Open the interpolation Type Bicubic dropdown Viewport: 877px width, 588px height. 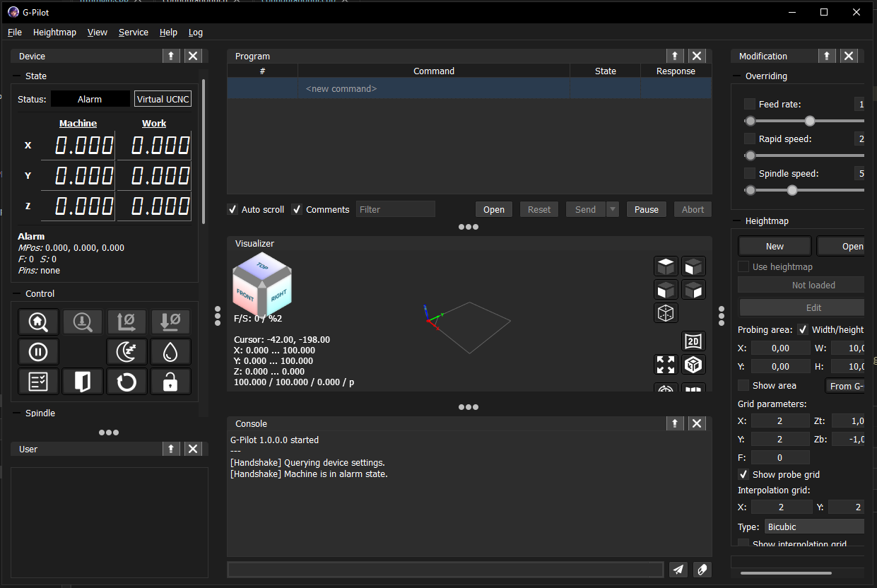[x=814, y=527]
